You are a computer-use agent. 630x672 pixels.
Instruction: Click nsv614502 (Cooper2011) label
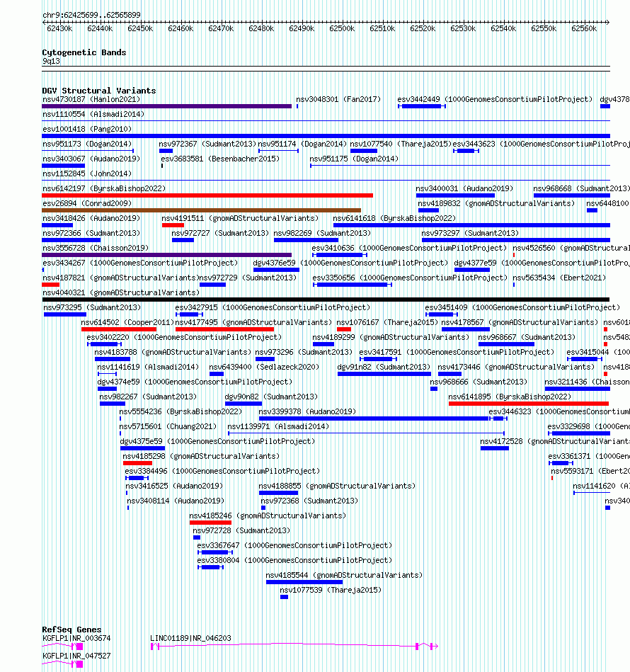point(127,322)
